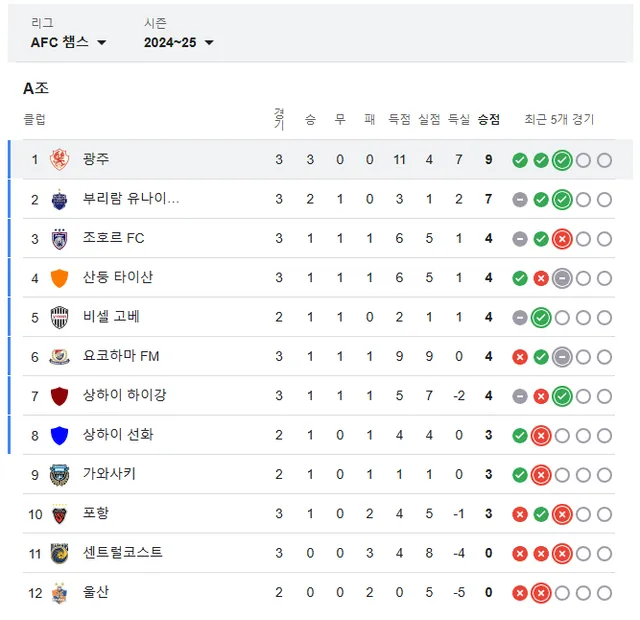Click the Gwangju club crest icon
This screenshot has width=640, height=620.
coord(60,160)
